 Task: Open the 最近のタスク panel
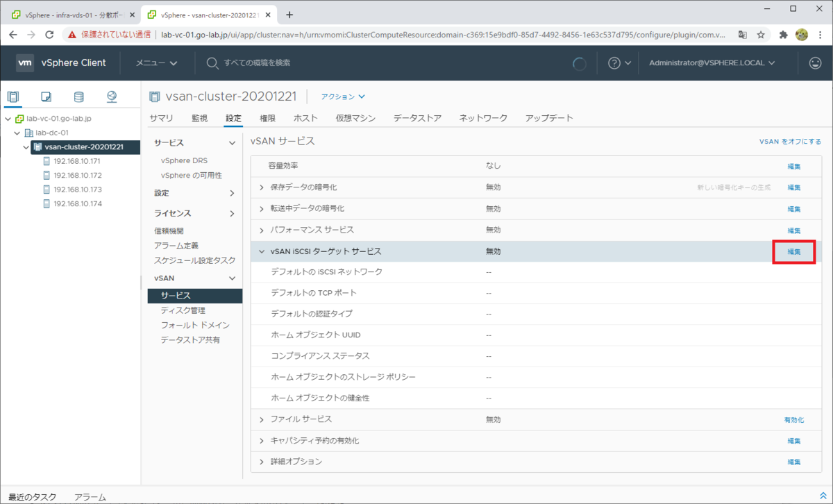33,497
